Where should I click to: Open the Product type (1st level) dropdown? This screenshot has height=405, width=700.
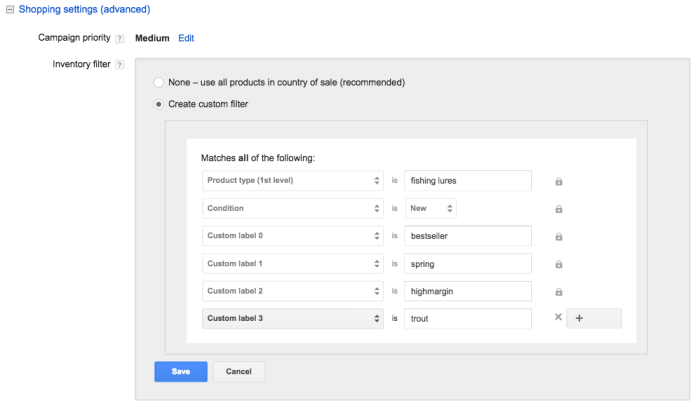[293, 180]
